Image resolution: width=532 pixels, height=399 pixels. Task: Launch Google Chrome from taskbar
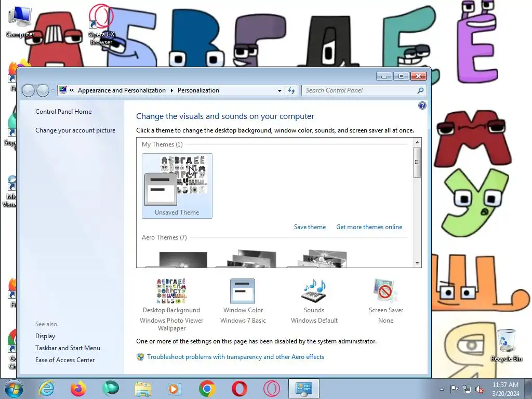pos(207,389)
